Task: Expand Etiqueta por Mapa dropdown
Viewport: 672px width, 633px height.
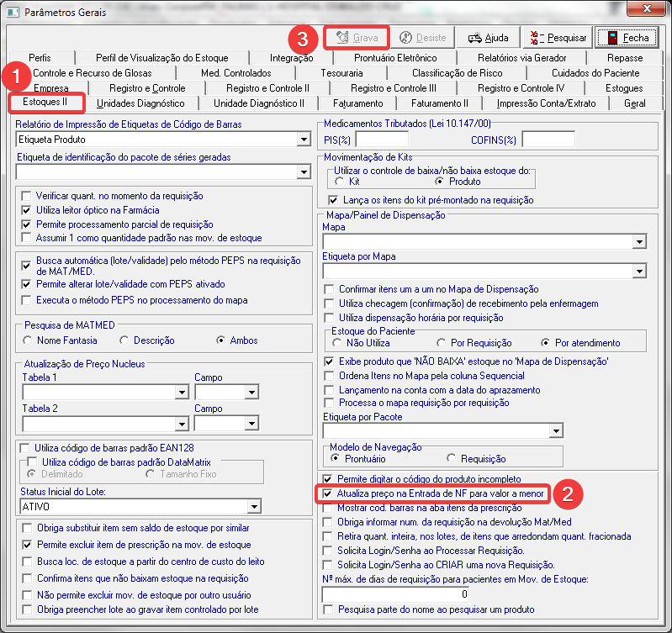Action: coord(639,271)
